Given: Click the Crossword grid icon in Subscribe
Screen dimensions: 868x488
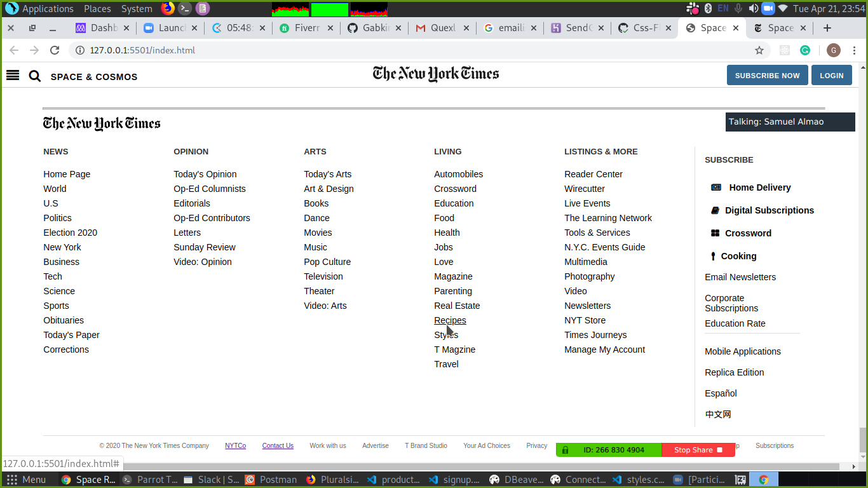Looking at the screenshot, I should pyautogui.click(x=715, y=233).
